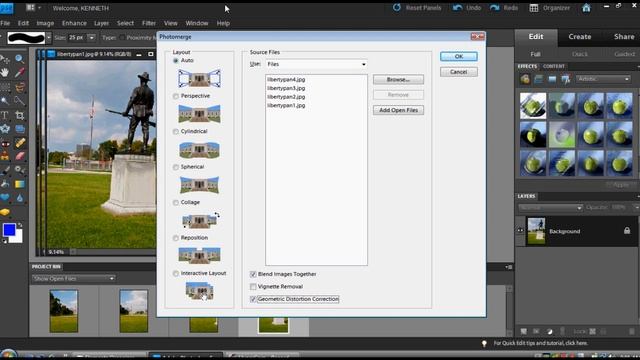The width and height of the screenshot is (640, 360).
Task: Choose the Cylindrical layout option
Action: pyautogui.click(x=176, y=132)
